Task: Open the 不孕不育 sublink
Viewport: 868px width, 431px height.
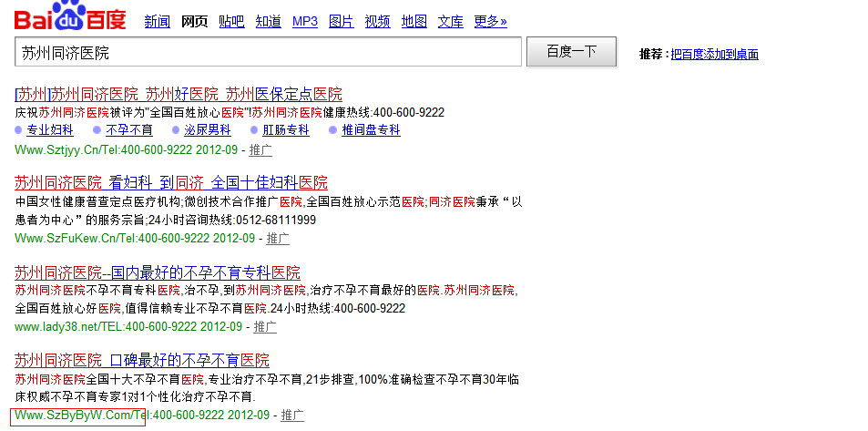Action: click(129, 130)
